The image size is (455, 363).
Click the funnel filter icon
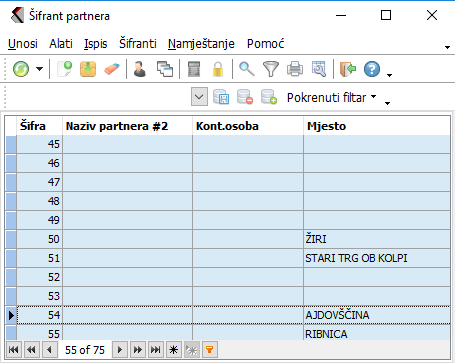[271, 69]
